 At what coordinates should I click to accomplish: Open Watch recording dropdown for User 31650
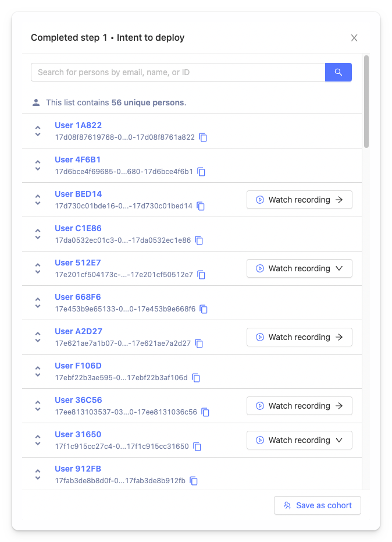point(340,440)
